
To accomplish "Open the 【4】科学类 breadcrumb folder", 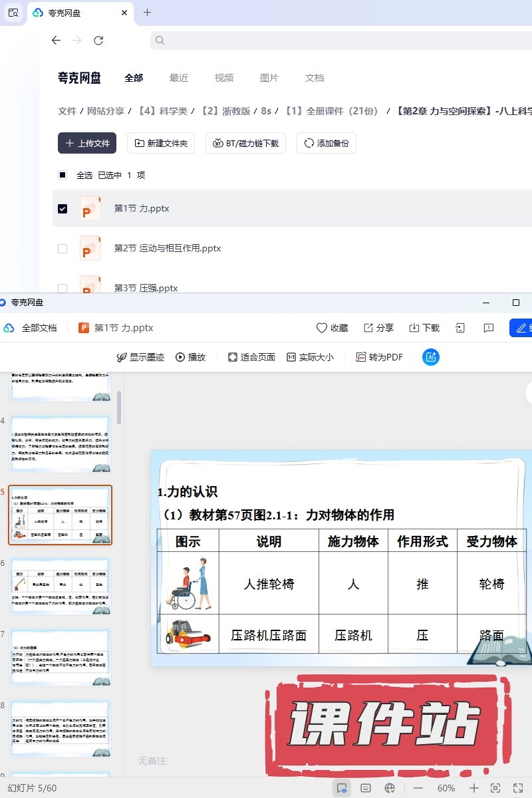I will click(x=162, y=111).
